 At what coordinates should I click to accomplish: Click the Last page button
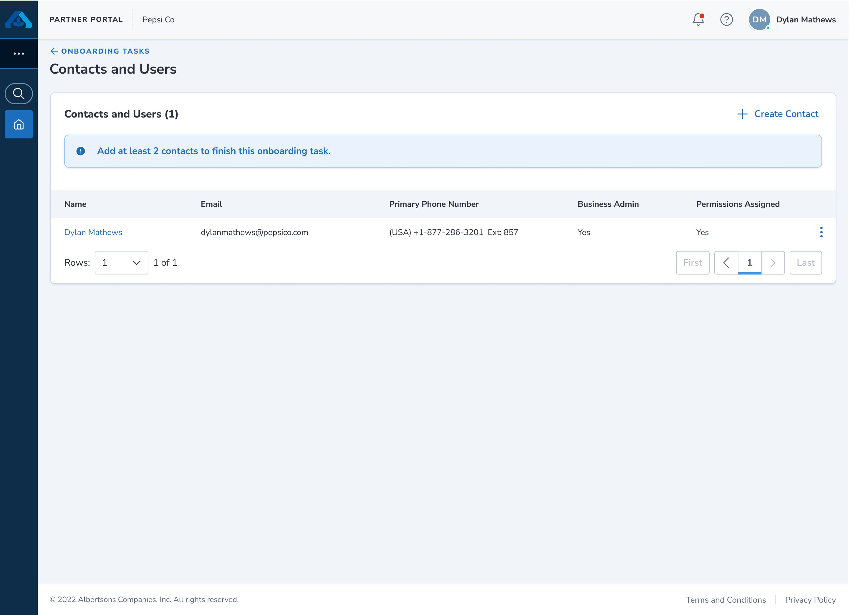(x=806, y=263)
